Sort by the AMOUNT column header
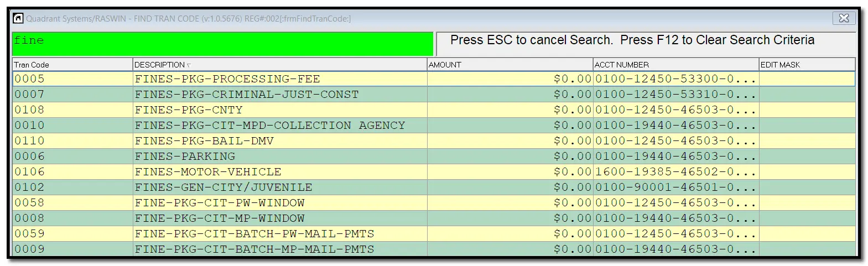The height and width of the screenshot is (266, 868). tap(510, 65)
